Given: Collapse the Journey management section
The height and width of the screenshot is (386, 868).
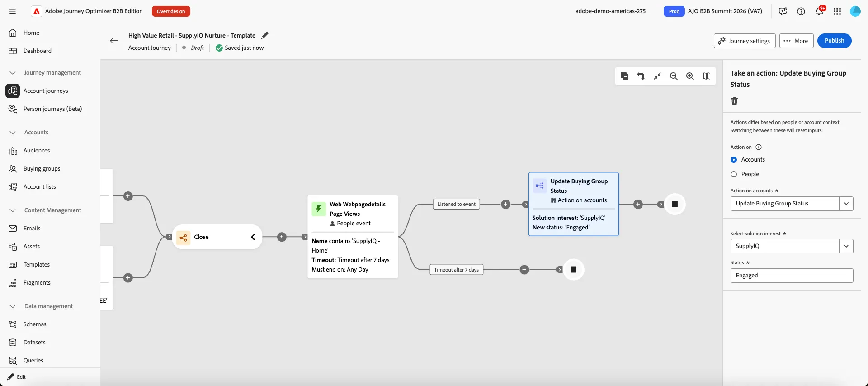Looking at the screenshot, I should click(13, 73).
